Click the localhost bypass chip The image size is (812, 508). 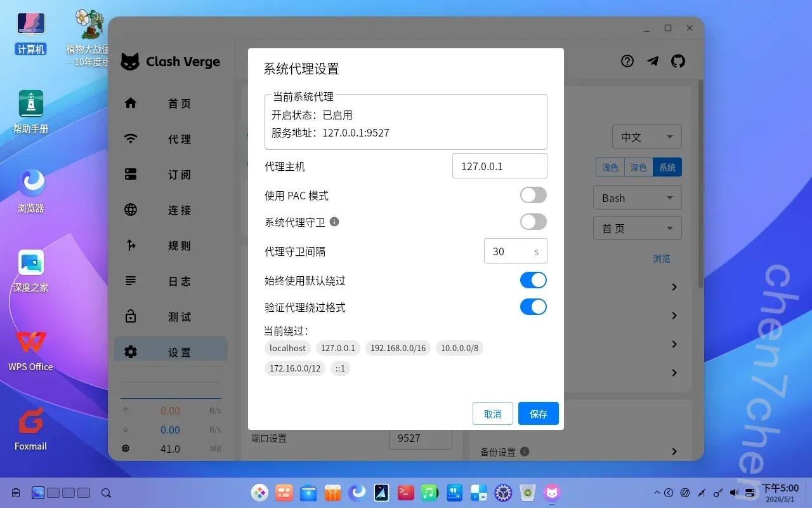coord(287,348)
